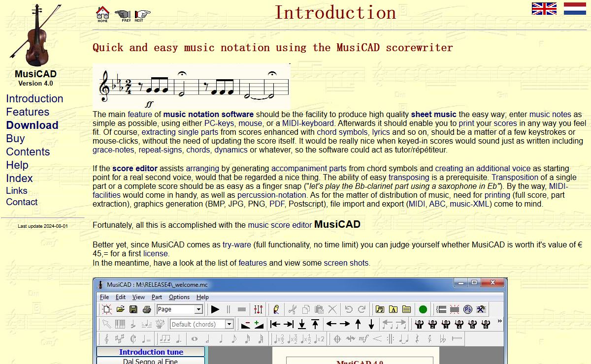Click the increase volume plus wedge icon

point(258,324)
